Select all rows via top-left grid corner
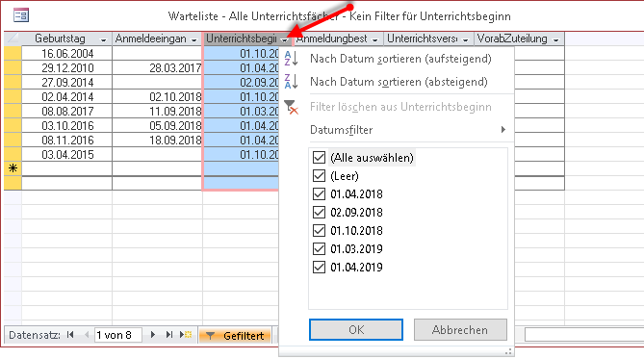Screen dimensions: 644x359 (x=13, y=38)
